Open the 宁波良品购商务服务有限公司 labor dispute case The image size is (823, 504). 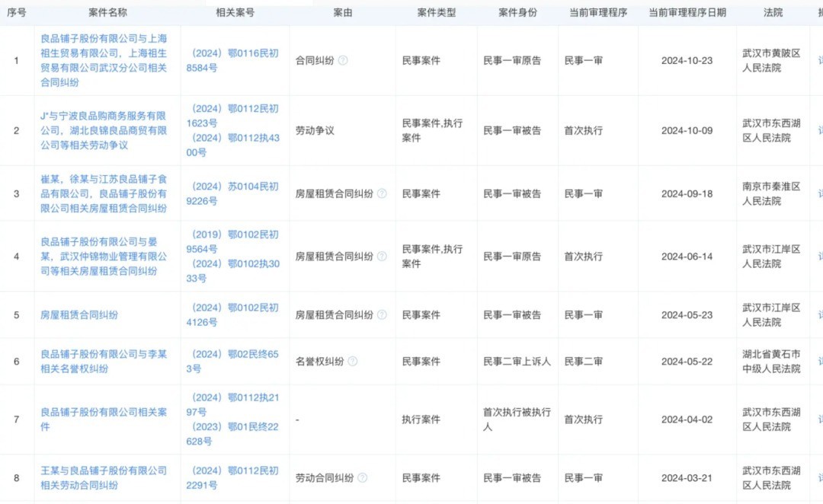pyautogui.click(x=104, y=131)
